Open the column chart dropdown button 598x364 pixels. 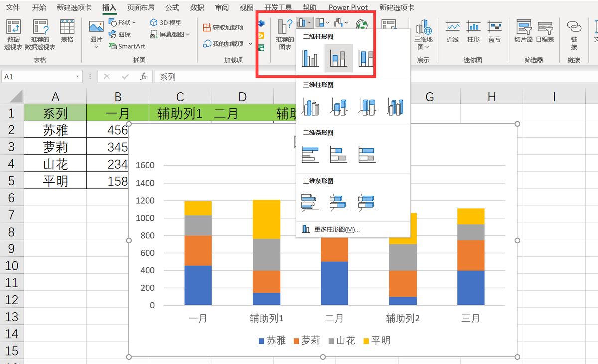click(x=304, y=22)
